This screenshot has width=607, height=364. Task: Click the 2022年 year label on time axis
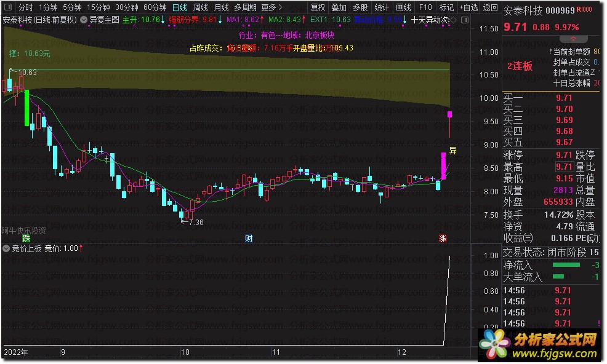(16, 352)
